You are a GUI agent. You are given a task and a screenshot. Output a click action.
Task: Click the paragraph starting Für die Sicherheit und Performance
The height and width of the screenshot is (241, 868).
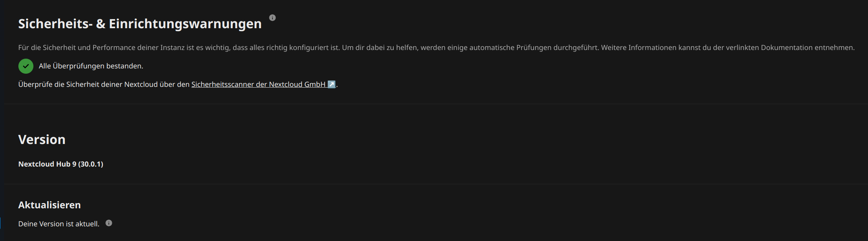(436, 48)
